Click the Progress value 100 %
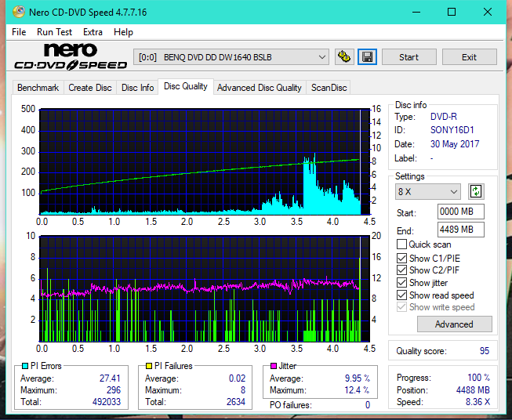This screenshot has width=512, height=420. point(479,378)
